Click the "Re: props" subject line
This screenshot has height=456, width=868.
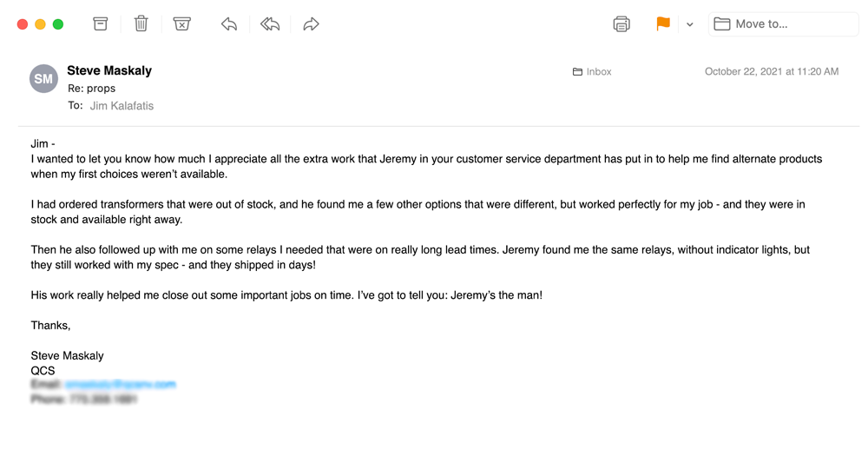pyautogui.click(x=92, y=89)
